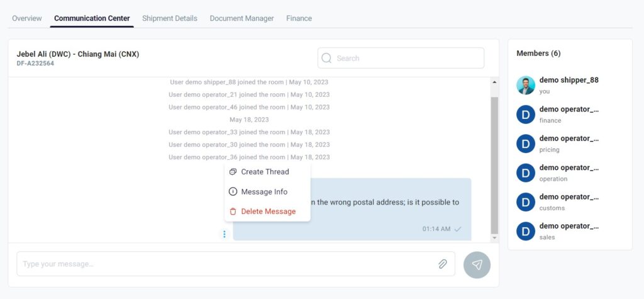The height and width of the screenshot is (299, 644).
Task: Click the red trash icon
Action: point(233,212)
